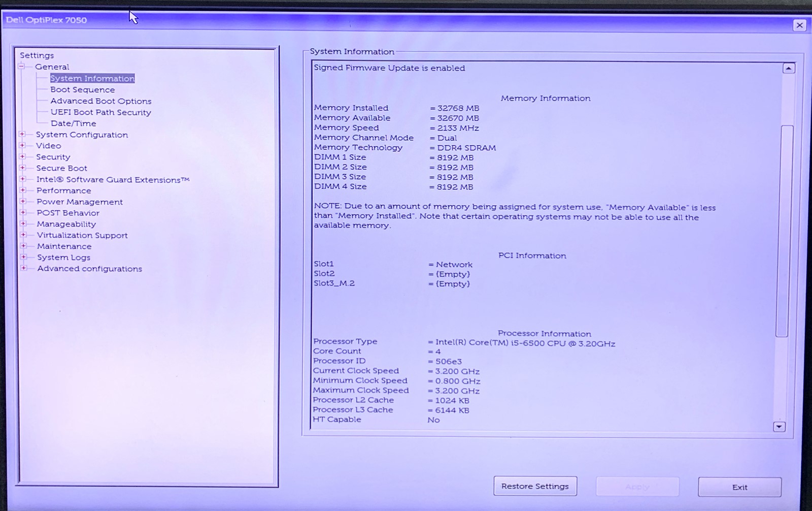The height and width of the screenshot is (511, 812).
Task: Open Advanced Boot Options
Action: point(100,101)
